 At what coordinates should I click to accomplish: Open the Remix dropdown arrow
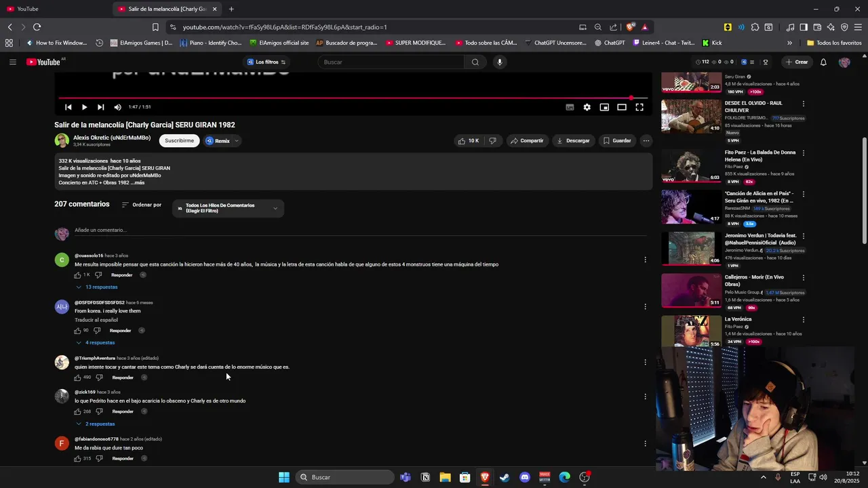tap(237, 141)
